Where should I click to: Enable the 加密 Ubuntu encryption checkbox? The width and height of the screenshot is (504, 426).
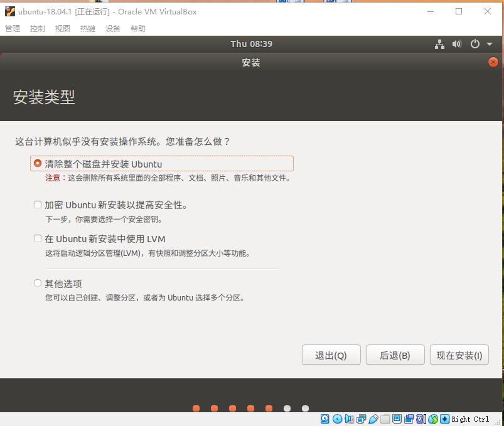click(x=38, y=205)
